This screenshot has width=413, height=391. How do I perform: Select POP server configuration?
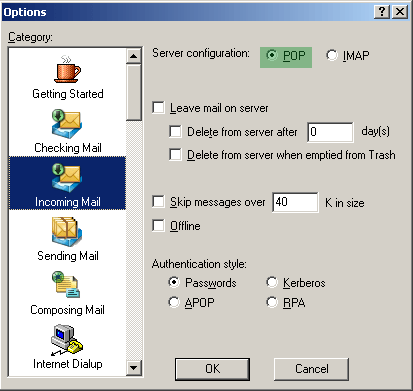272,55
